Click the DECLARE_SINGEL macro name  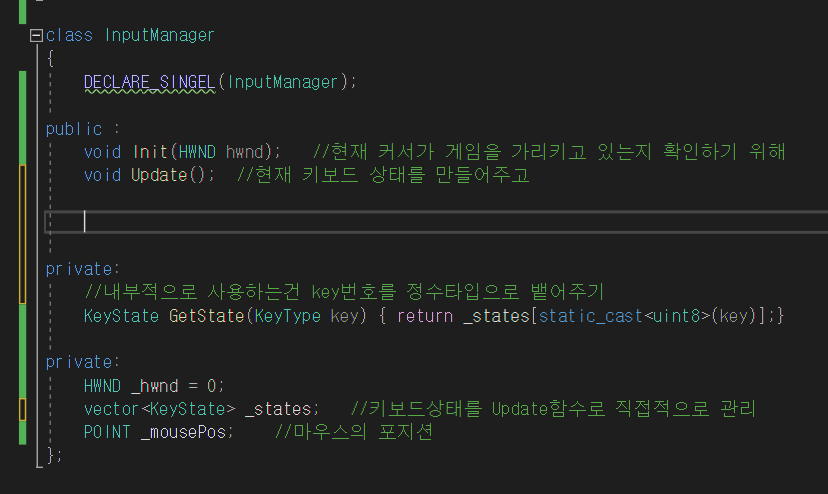point(149,82)
